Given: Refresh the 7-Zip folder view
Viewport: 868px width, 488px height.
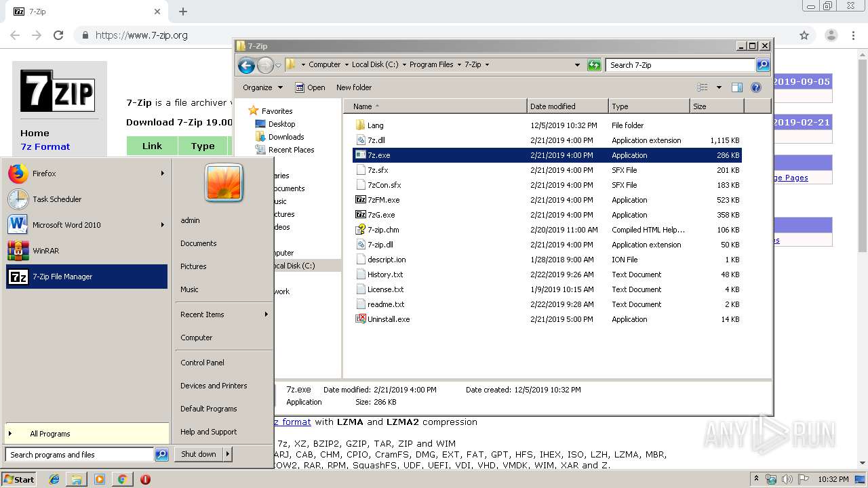Looking at the screenshot, I should tap(594, 65).
